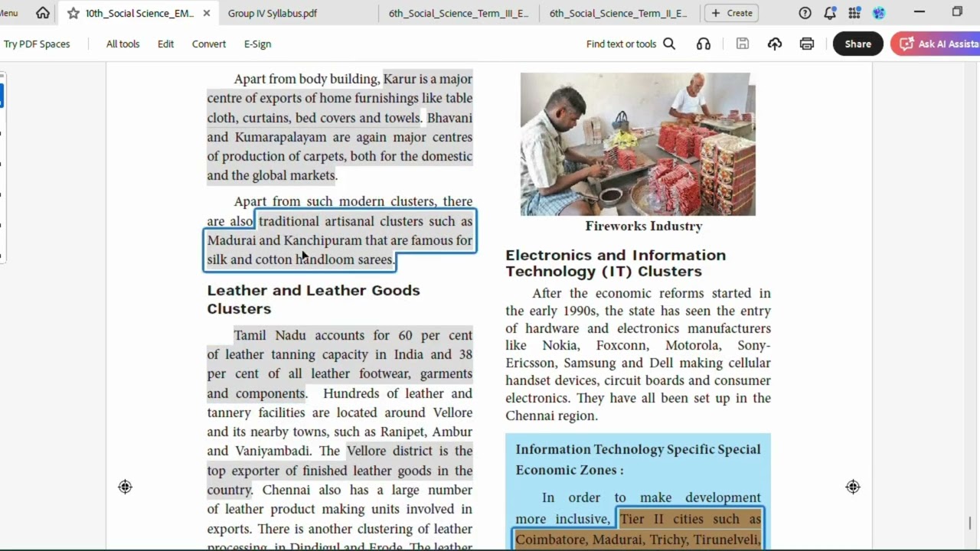Click highlighted text 'traditional artisanal clusters such as'
This screenshot has height=551, width=980.
coord(365,221)
